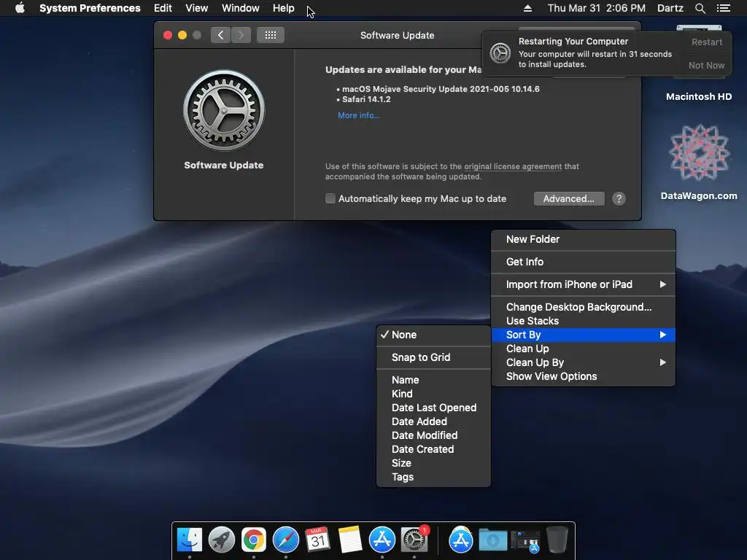
Task: Choose Use Stacks in context menu
Action: pos(583,321)
